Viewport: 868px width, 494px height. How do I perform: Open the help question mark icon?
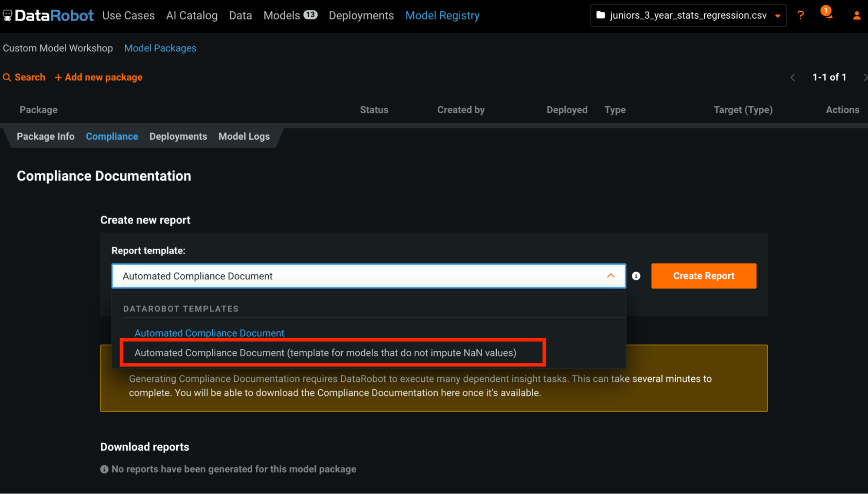tap(801, 16)
